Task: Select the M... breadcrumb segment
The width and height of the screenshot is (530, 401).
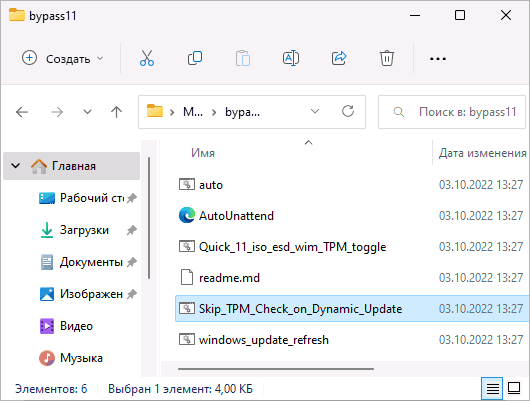Action: (193, 112)
